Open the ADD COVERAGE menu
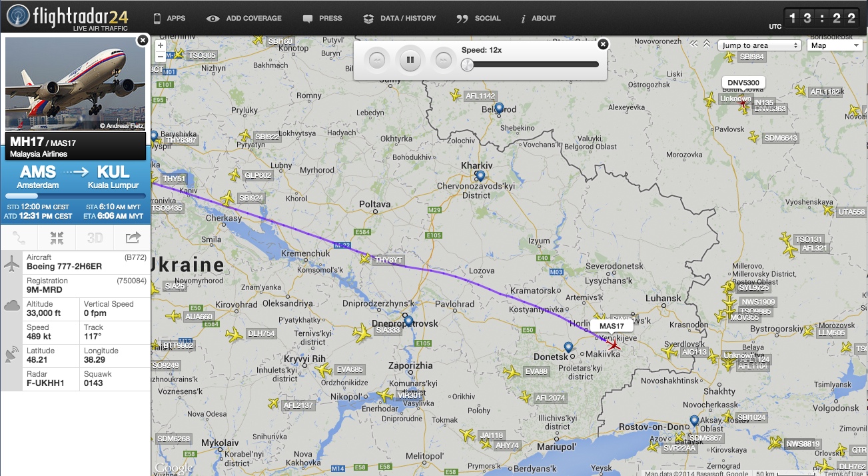868x476 pixels. click(244, 18)
